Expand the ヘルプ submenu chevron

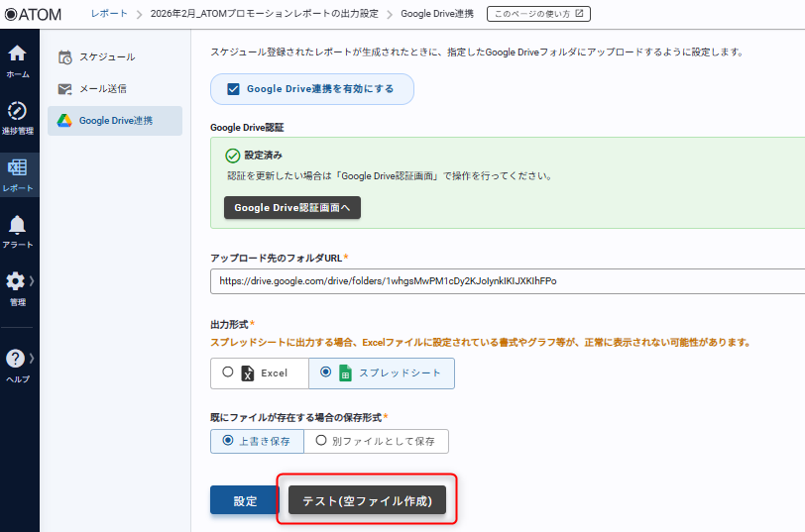[x=32, y=358]
